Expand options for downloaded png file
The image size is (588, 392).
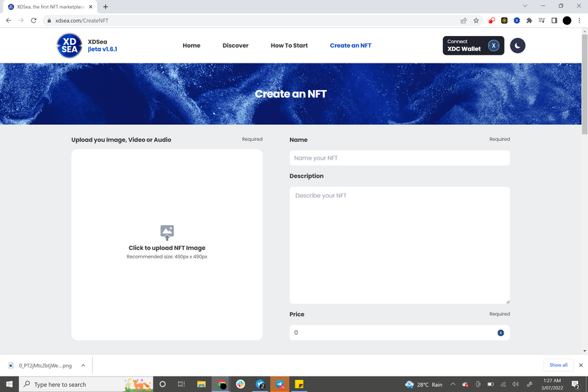[x=83, y=365]
